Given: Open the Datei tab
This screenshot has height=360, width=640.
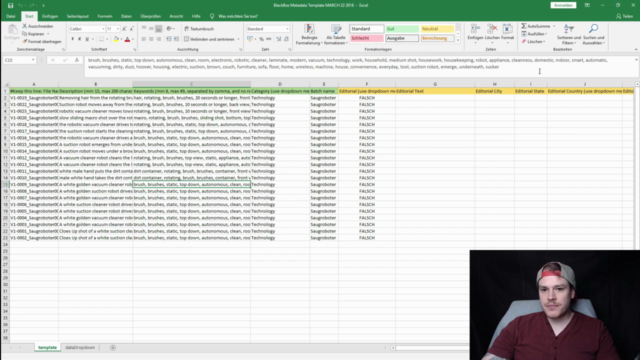Looking at the screenshot, I should (x=11, y=16).
